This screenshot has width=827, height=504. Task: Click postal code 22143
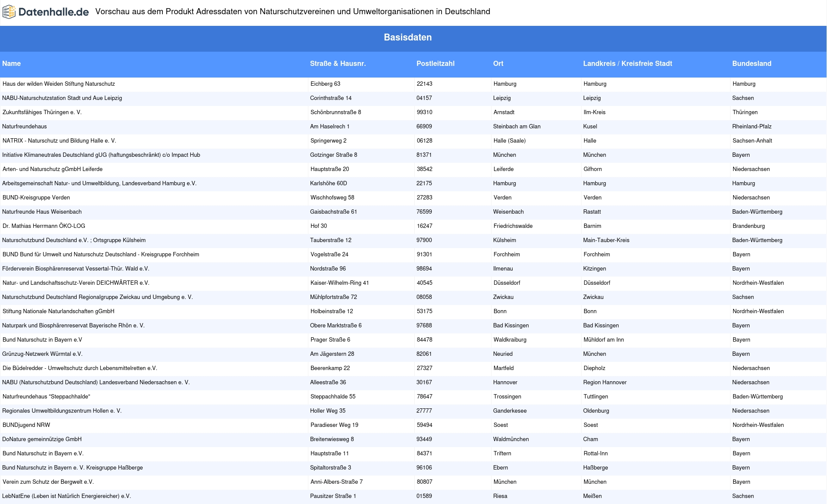click(425, 84)
